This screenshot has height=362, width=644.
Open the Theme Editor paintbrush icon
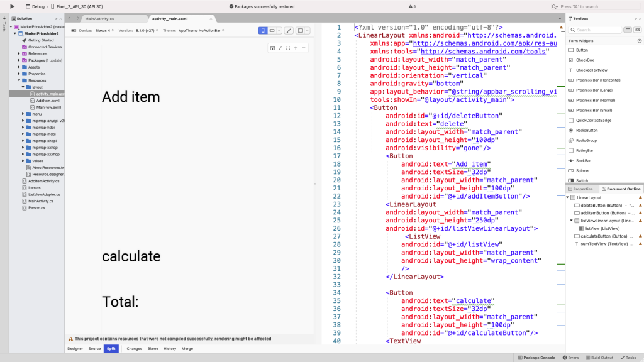pos(288,30)
